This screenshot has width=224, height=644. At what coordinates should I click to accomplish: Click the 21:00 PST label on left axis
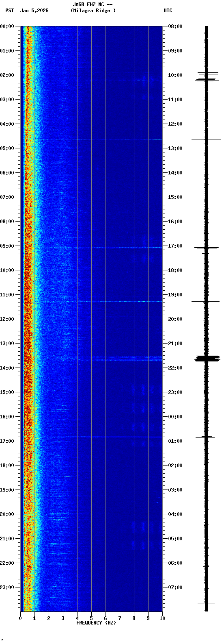[x=7, y=539]
